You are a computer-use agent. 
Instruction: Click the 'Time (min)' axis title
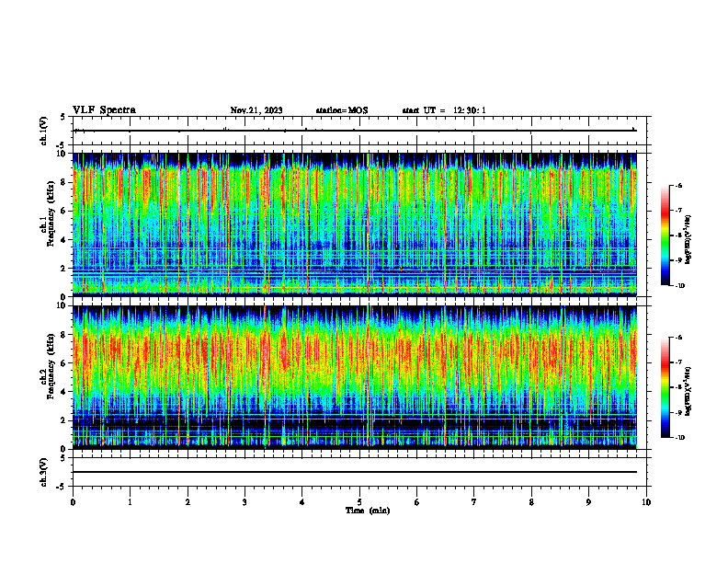[368, 511]
